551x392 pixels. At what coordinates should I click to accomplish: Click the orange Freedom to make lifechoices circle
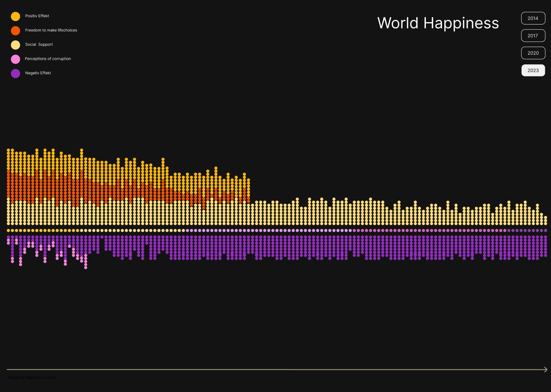[15, 31]
